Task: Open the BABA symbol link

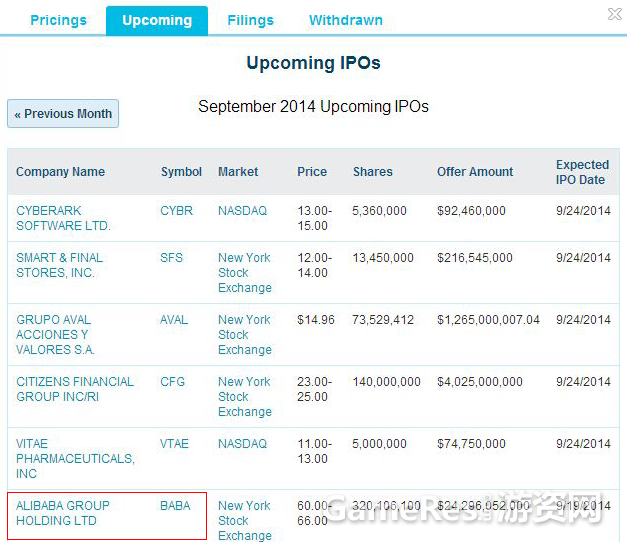Action: [175, 506]
